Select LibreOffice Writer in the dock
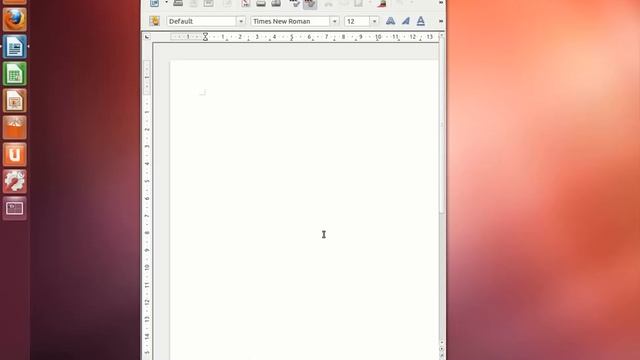Image resolution: width=640 pixels, height=360 pixels. [15, 47]
